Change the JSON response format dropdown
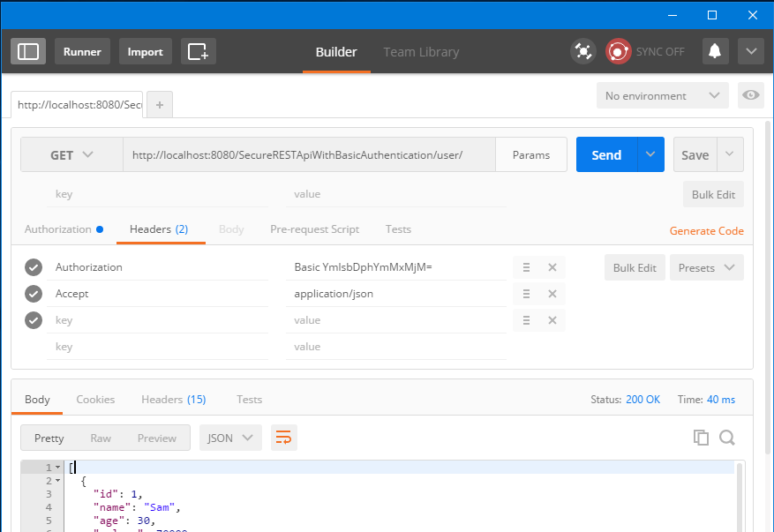The height and width of the screenshot is (532, 774). click(x=230, y=438)
